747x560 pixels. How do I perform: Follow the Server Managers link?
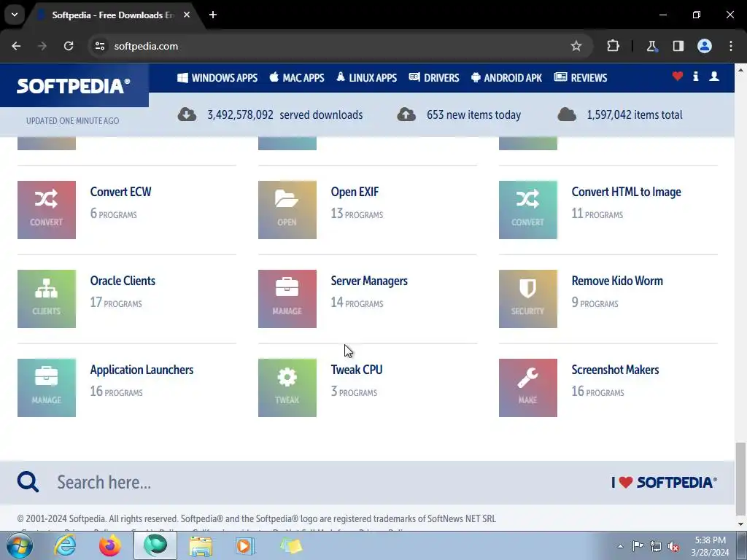(x=369, y=281)
